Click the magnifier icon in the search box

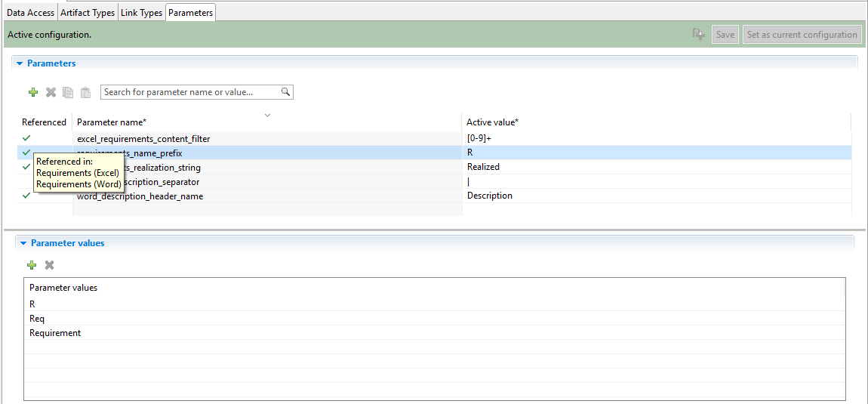click(x=285, y=92)
